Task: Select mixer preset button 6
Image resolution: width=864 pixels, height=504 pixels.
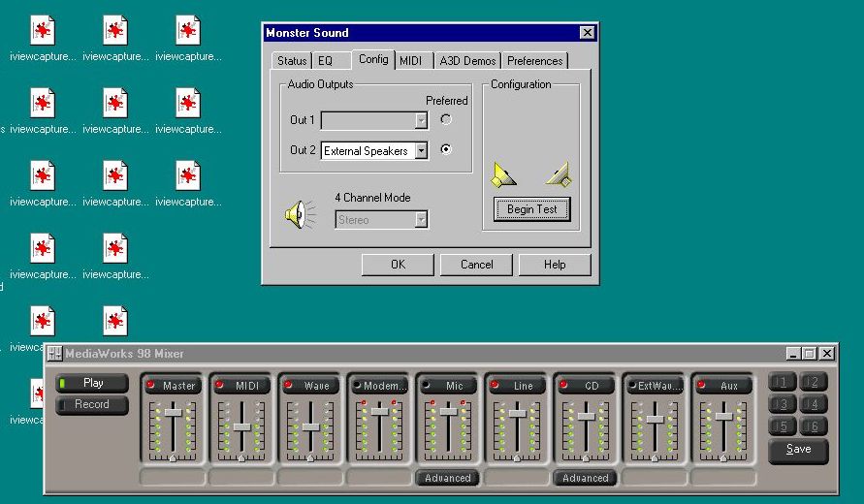Action: point(814,425)
